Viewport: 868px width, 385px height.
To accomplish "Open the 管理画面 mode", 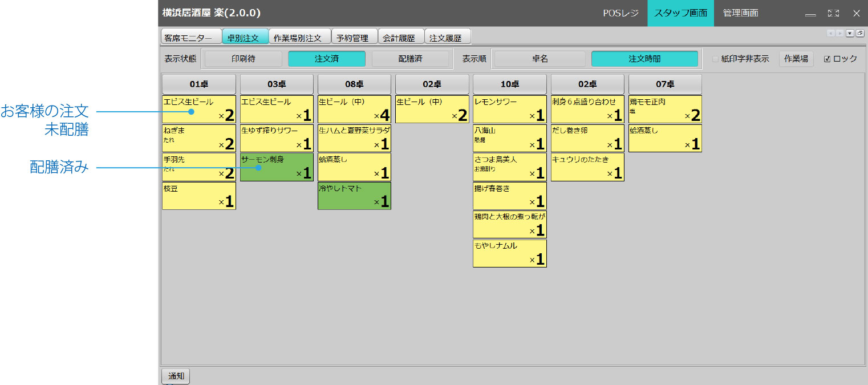I will point(740,13).
